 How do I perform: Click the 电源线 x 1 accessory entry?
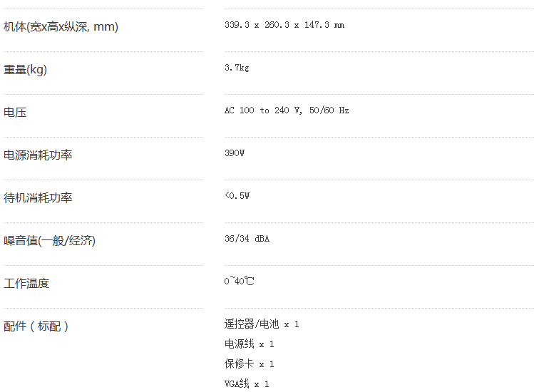[x=249, y=344]
